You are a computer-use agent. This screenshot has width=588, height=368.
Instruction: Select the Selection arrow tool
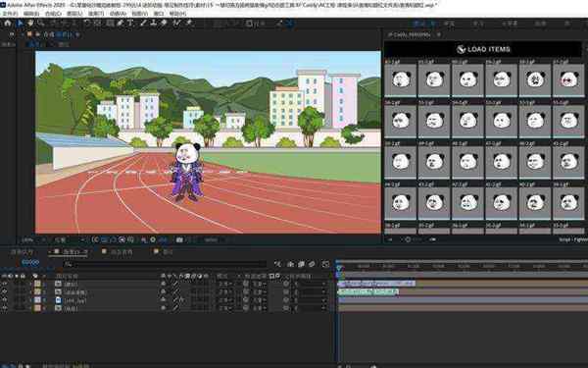(x=20, y=24)
